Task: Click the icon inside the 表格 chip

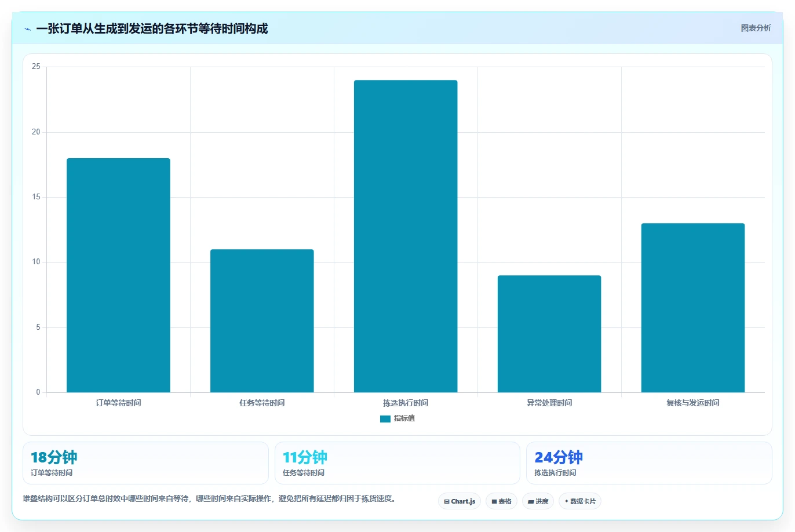Action: click(494, 501)
